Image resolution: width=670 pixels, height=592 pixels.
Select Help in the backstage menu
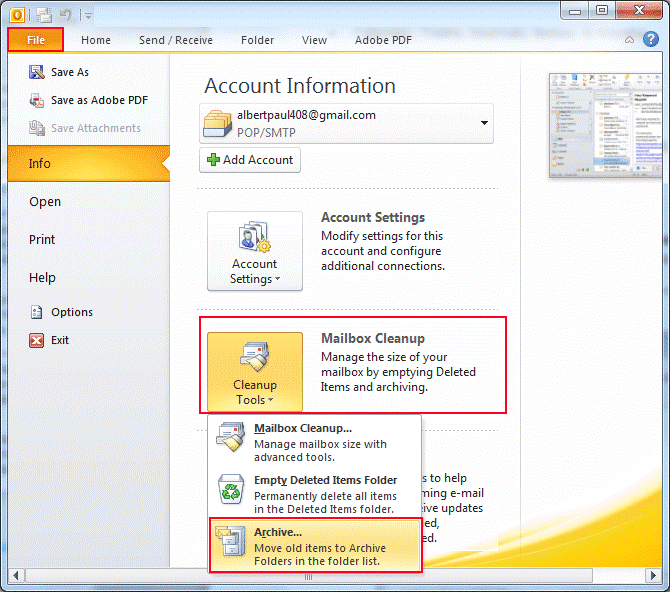42,277
